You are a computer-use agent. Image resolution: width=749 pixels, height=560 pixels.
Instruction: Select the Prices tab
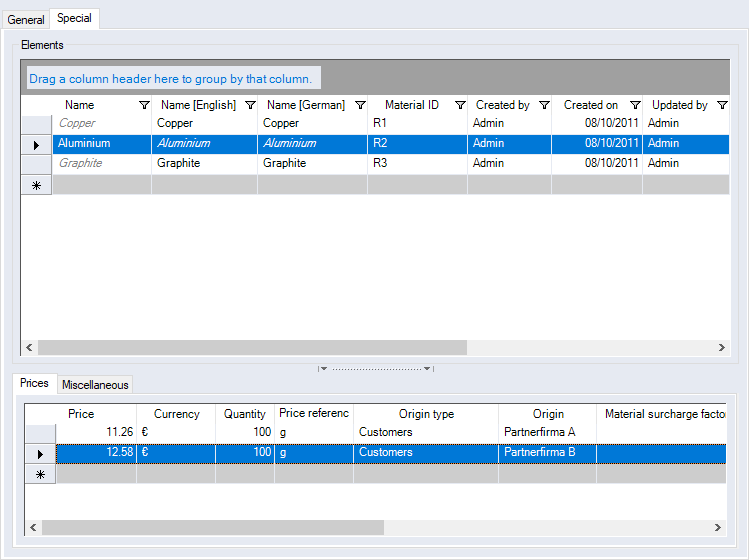[x=34, y=384]
